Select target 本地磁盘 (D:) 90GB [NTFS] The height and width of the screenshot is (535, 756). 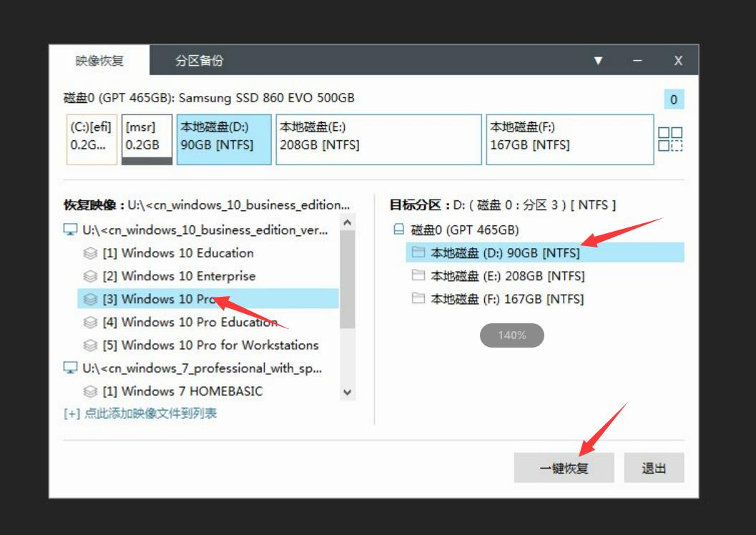coord(545,252)
